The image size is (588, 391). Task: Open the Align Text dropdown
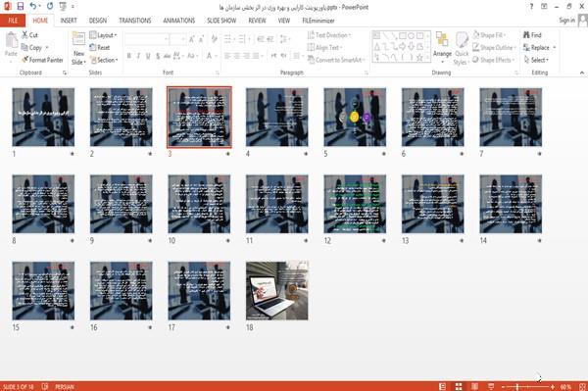pyautogui.click(x=324, y=48)
